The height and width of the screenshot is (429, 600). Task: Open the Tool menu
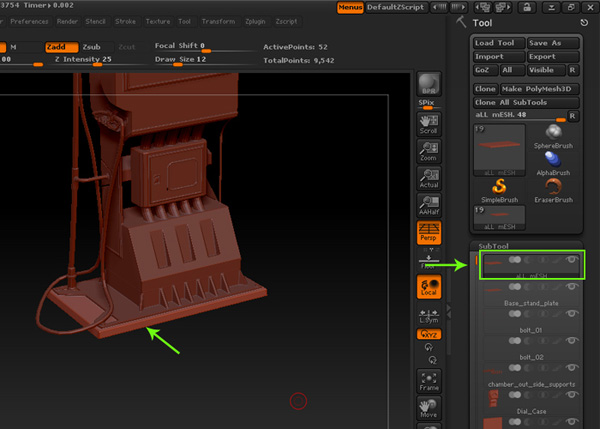(184, 21)
